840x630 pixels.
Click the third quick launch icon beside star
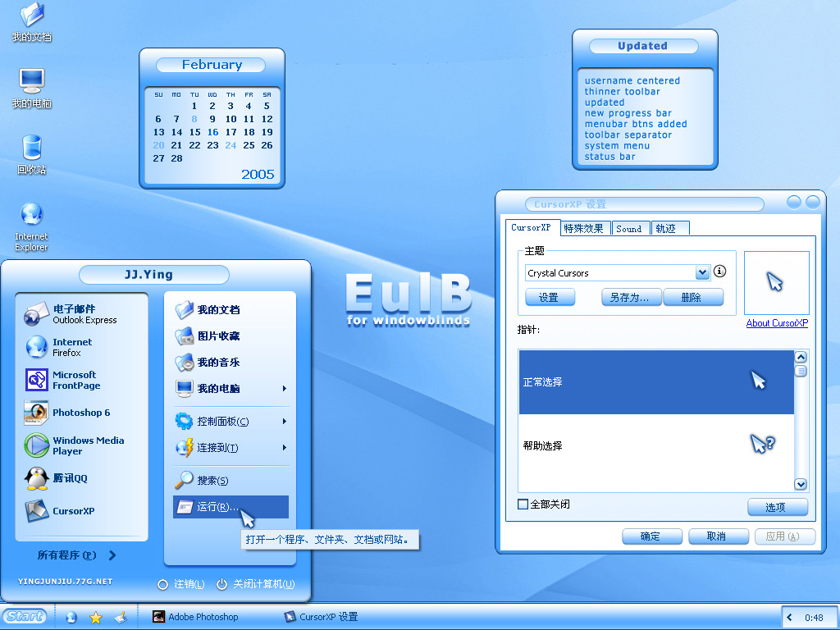pos(121,617)
